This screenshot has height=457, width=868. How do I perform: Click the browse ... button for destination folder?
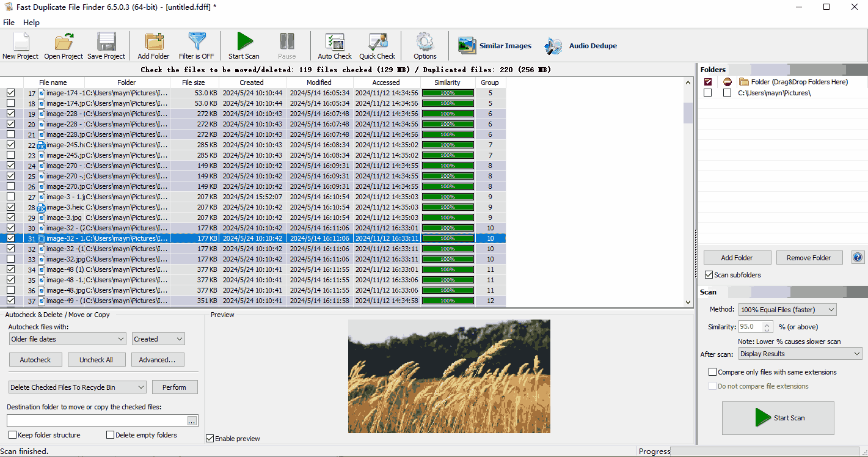coord(192,421)
